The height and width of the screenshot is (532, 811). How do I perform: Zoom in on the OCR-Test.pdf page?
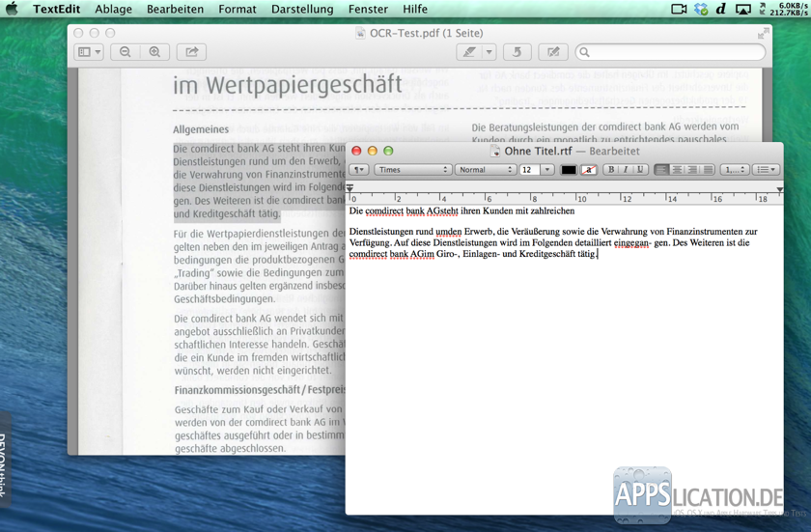coord(154,52)
